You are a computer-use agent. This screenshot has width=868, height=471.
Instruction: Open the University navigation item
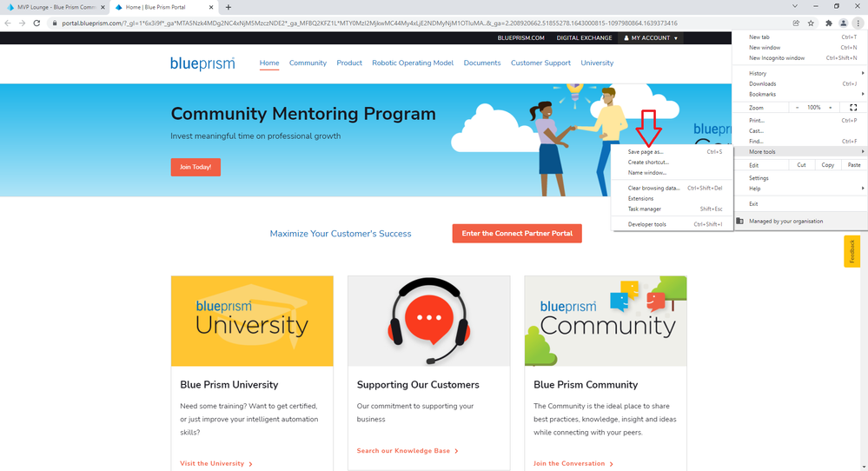(597, 63)
